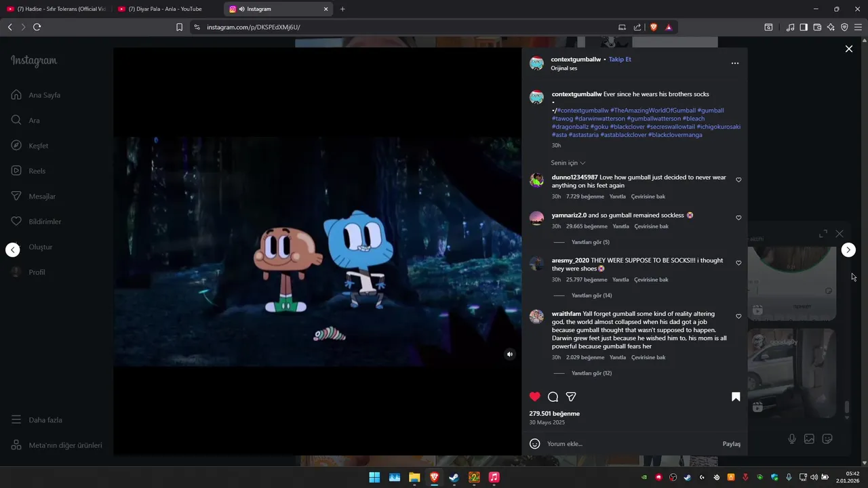Screen dimensions: 868x488
Task: Close the Instagram browser tab
Action: (x=325, y=9)
